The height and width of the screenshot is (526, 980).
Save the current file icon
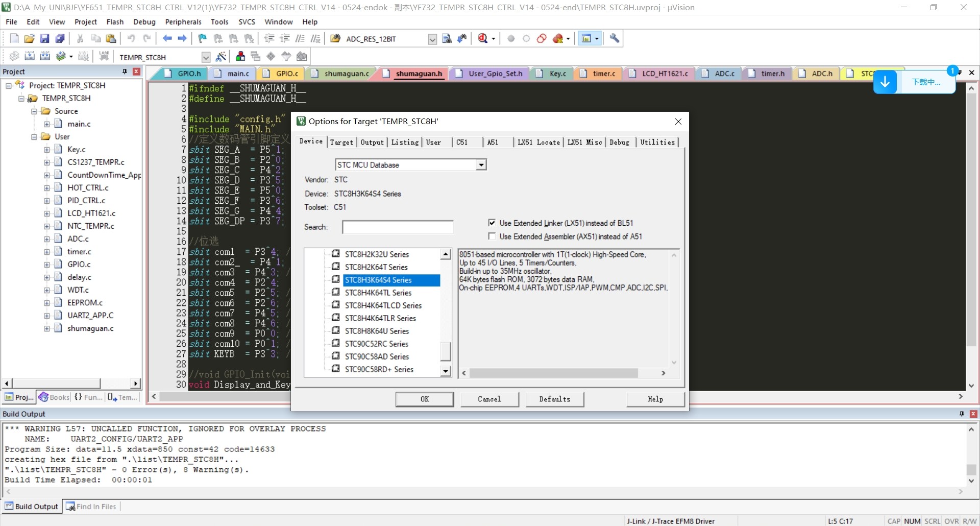(45, 39)
